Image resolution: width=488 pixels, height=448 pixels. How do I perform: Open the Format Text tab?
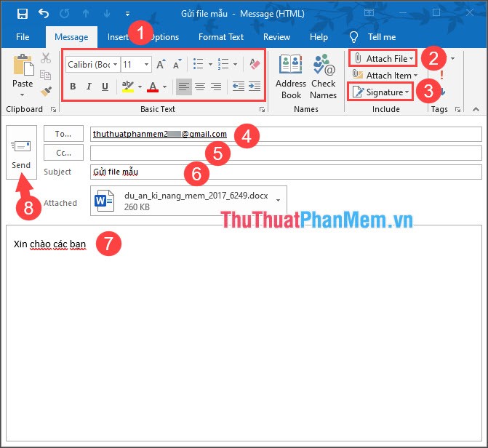(221, 37)
